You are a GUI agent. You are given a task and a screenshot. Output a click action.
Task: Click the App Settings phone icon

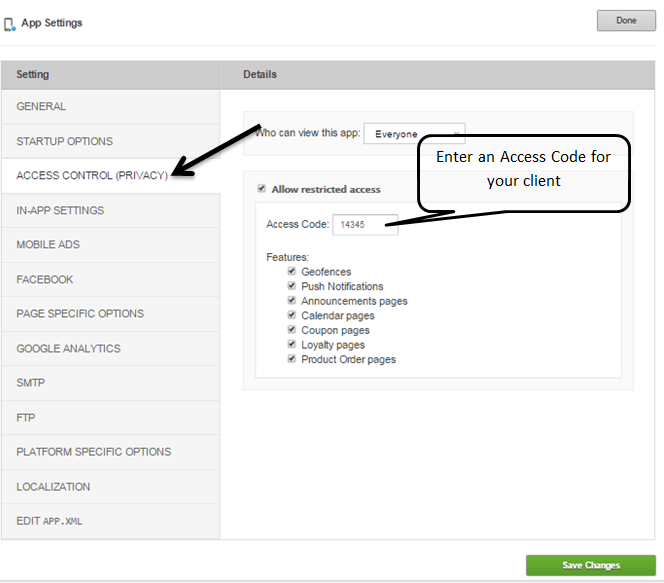coord(10,23)
